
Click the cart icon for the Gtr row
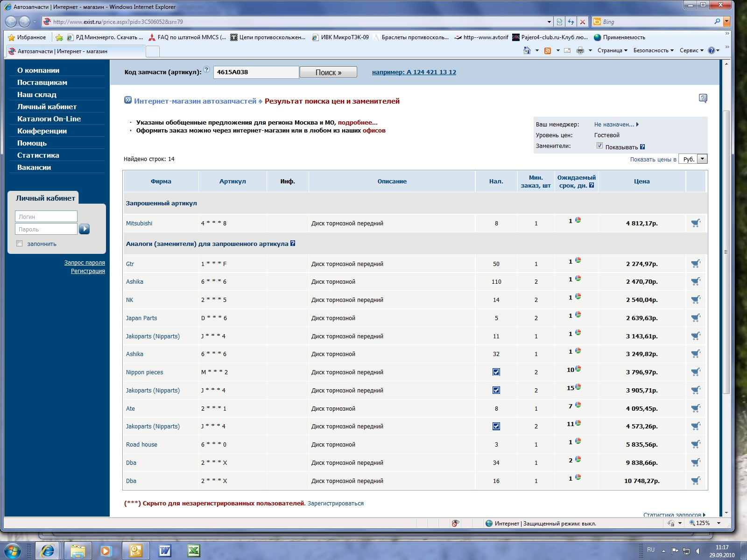coord(696,264)
